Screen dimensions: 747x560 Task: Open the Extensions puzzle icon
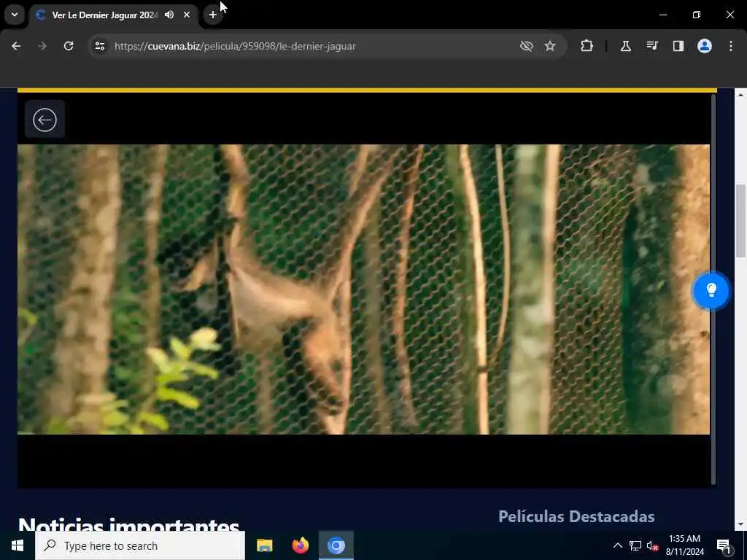click(x=587, y=46)
